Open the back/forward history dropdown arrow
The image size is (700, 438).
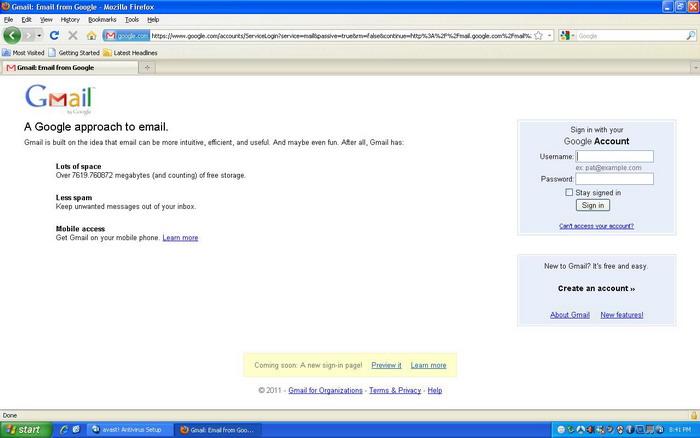(x=39, y=35)
